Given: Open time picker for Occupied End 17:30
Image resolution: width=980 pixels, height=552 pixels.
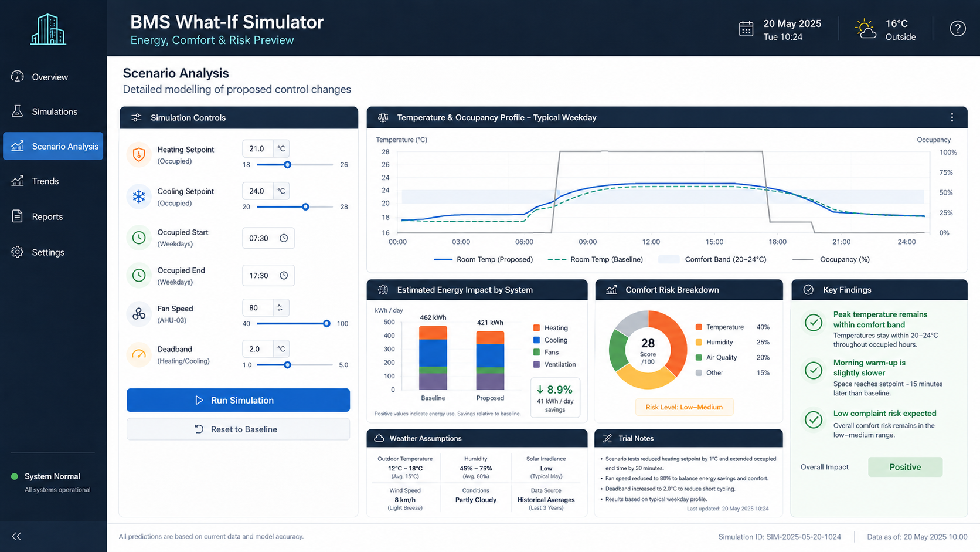Looking at the screenshot, I should [x=284, y=276].
